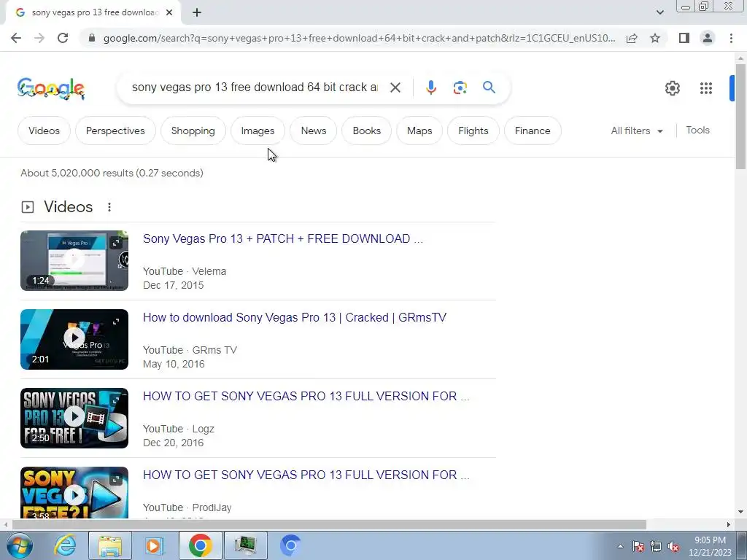
Task: Switch to Shopping results
Action: [193, 131]
